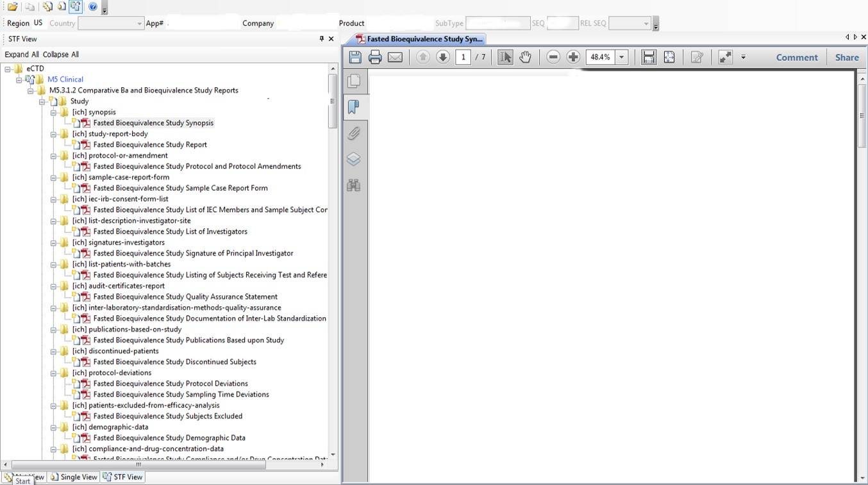This screenshot has width=868, height=485.
Task: Open the Attachments paperclip panel
Action: 353,133
